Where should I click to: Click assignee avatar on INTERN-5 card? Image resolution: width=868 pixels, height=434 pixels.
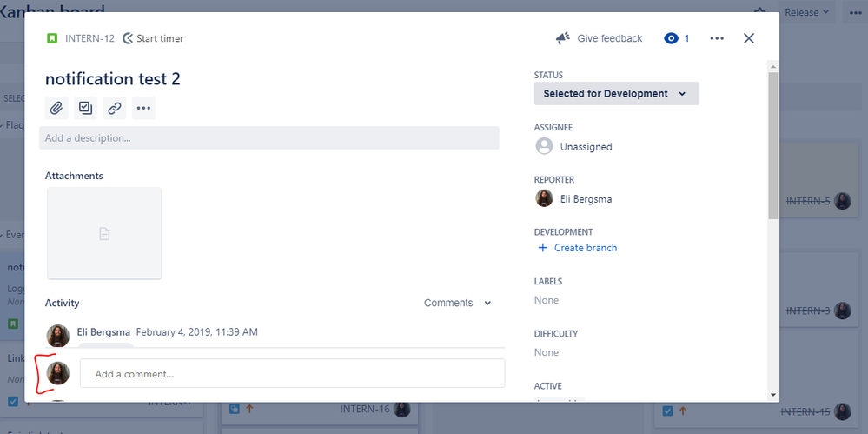[843, 201]
